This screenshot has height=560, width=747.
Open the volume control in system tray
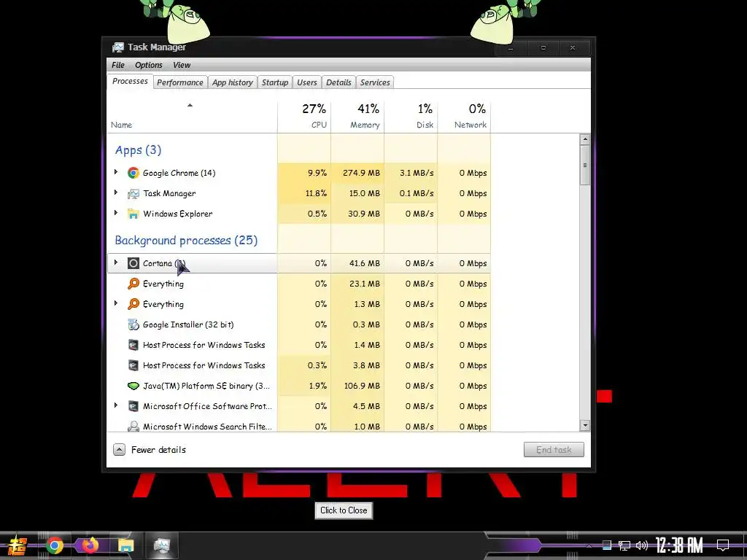coord(642,545)
